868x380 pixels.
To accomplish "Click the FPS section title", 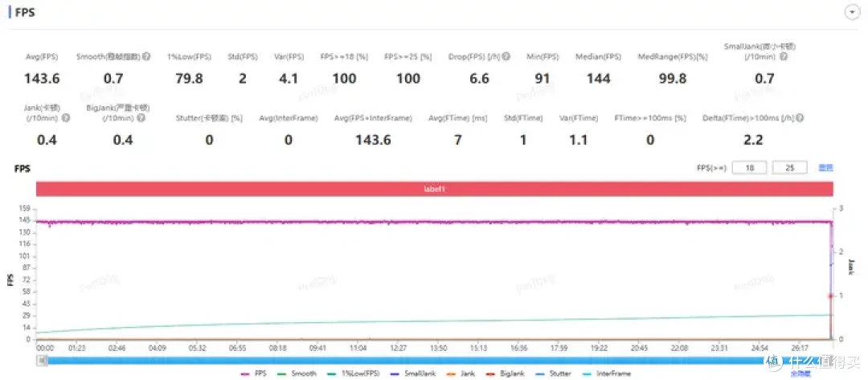I will (25, 12).
